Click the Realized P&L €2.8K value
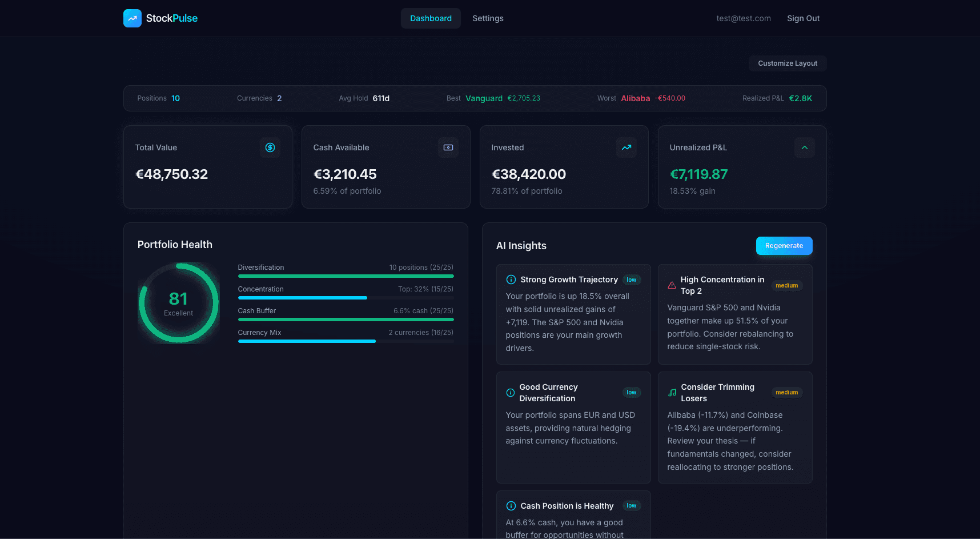Image resolution: width=980 pixels, height=539 pixels. click(801, 98)
